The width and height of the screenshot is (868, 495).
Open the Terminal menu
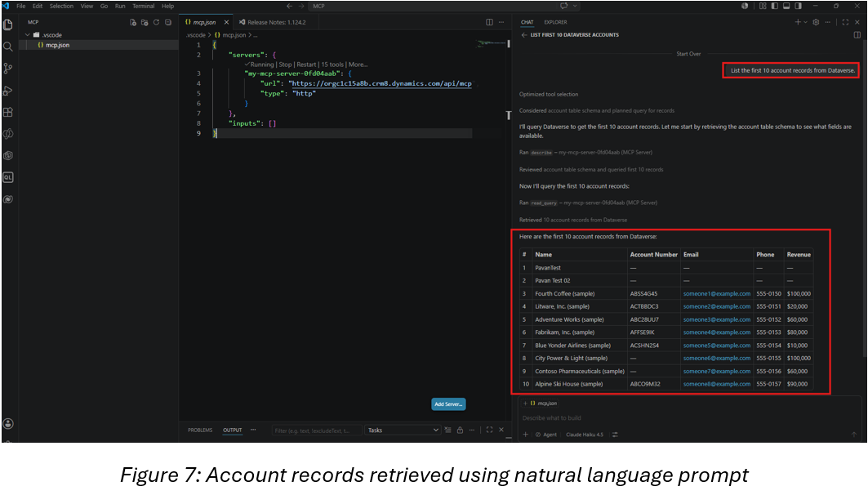(x=144, y=6)
